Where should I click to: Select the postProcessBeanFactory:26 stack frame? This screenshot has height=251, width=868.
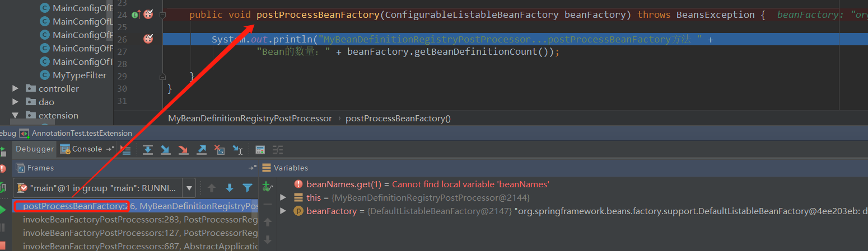click(135, 206)
